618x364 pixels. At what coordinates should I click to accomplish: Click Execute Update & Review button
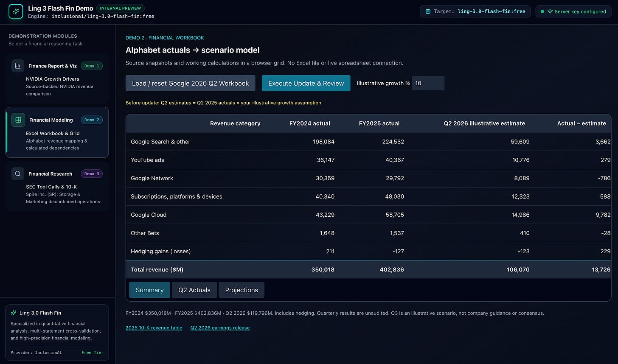pos(306,83)
